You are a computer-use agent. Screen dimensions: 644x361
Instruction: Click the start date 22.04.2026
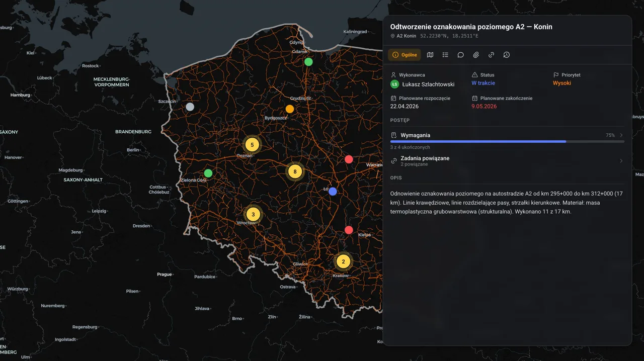click(405, 107)
